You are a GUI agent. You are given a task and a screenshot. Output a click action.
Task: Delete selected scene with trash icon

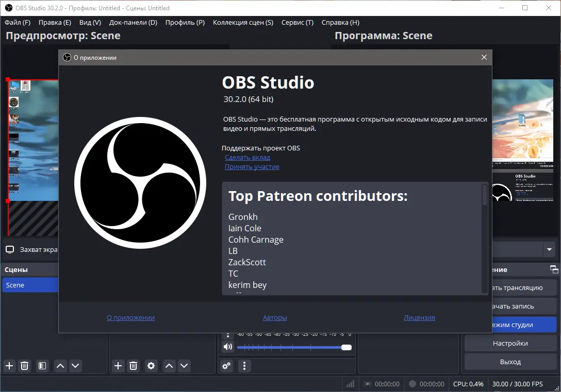point(24,366)
